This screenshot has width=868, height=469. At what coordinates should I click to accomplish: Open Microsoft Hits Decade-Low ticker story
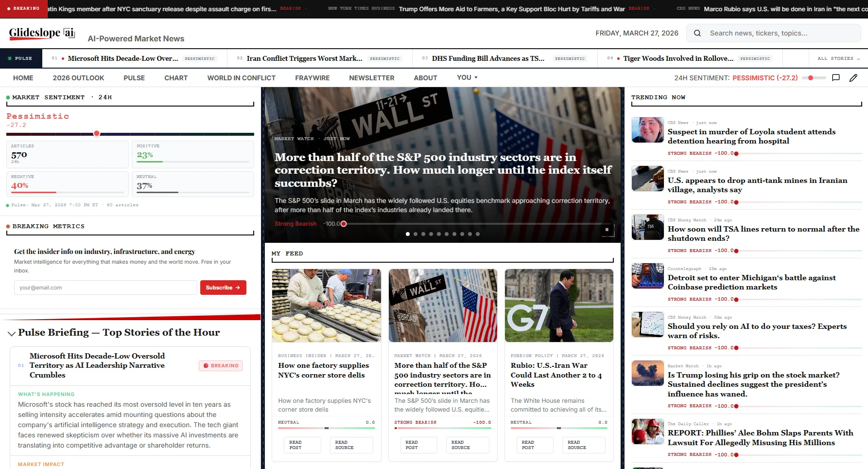(123, 58)
